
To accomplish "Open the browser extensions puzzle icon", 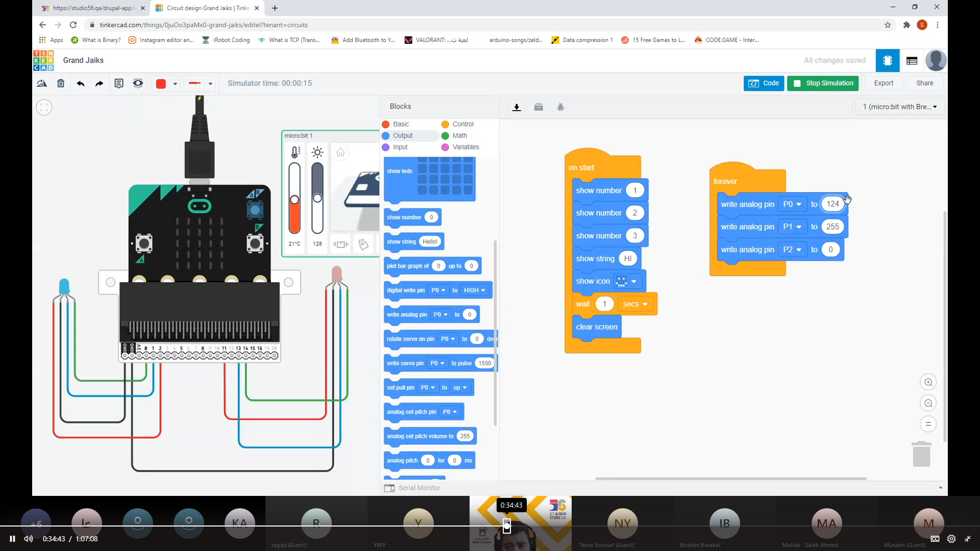I will (x=906, y=24).
